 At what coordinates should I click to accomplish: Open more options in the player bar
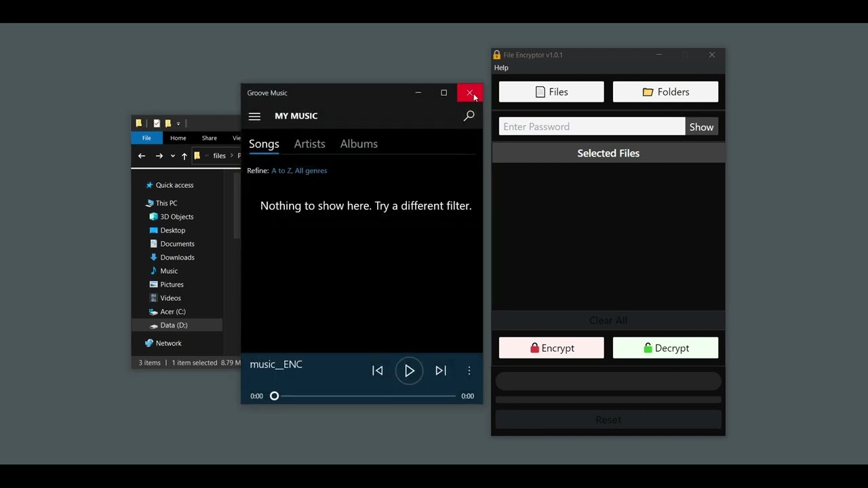469,371
